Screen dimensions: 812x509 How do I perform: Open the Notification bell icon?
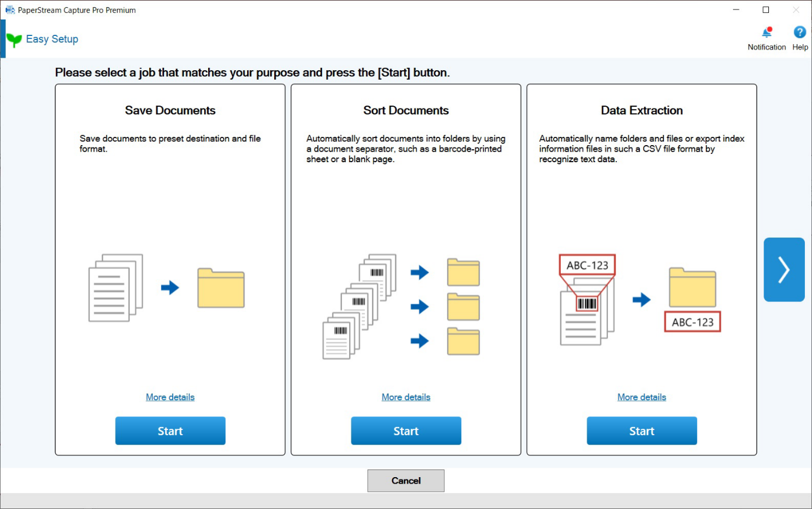tap(767, 33)
